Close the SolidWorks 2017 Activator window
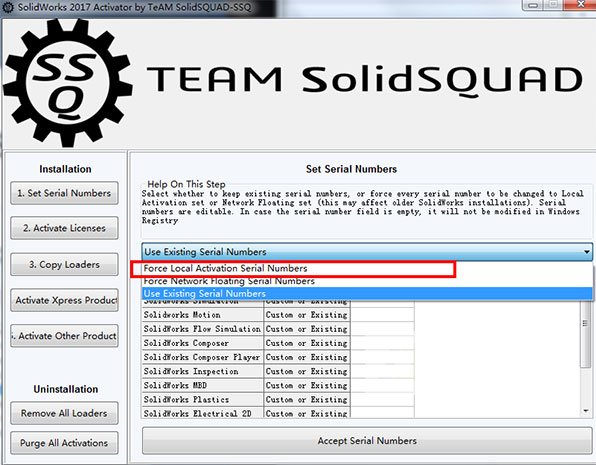 (580, 5)
